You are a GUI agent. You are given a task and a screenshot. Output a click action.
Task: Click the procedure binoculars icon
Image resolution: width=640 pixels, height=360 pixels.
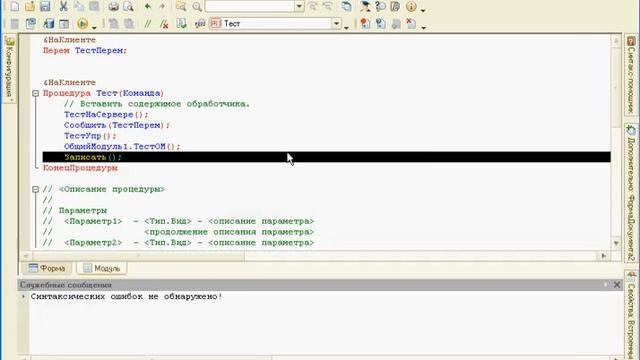(x=200, y=24)
